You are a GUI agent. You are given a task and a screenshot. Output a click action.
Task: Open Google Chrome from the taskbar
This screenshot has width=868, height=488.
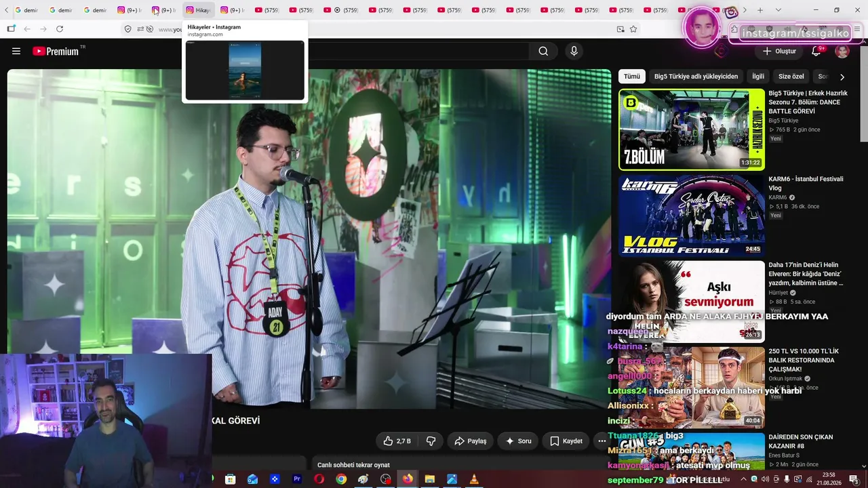point(341,479)
